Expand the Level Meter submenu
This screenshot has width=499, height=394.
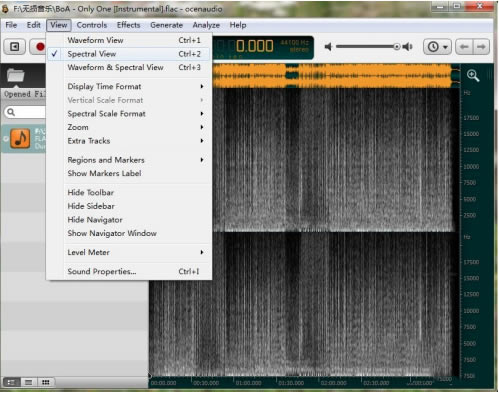pyautogui.click(x=129, y=252)
